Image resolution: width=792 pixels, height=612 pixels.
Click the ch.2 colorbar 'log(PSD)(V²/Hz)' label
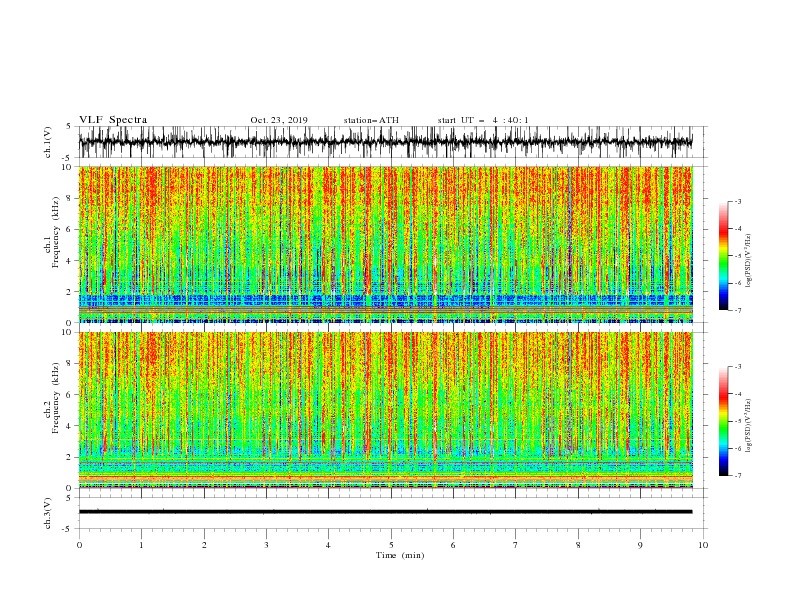point(749,426)
